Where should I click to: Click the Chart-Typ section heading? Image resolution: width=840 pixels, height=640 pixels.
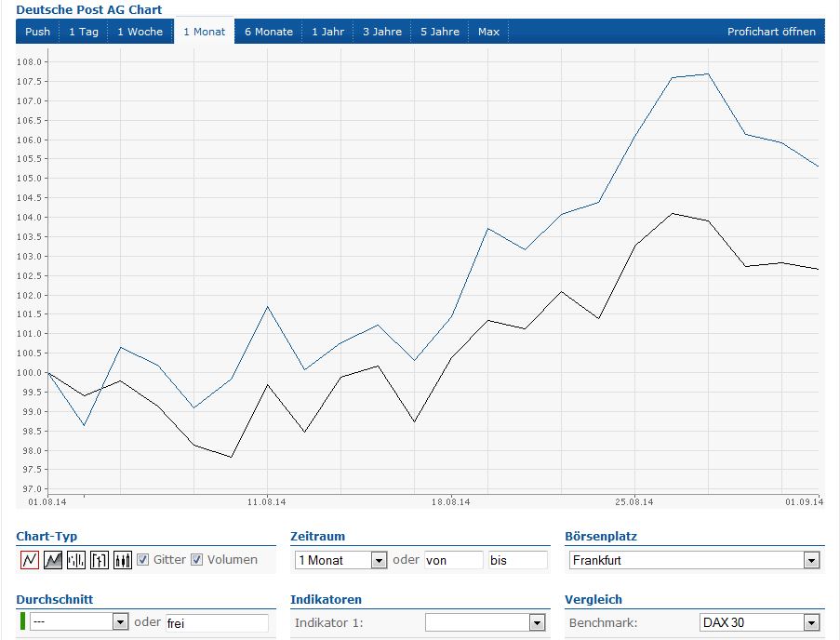coord(47,536)
